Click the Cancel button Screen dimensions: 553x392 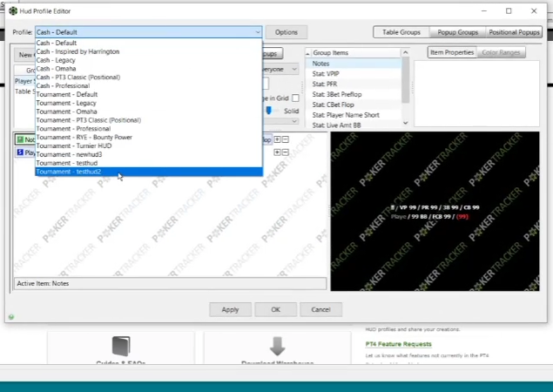coord(320,309)
